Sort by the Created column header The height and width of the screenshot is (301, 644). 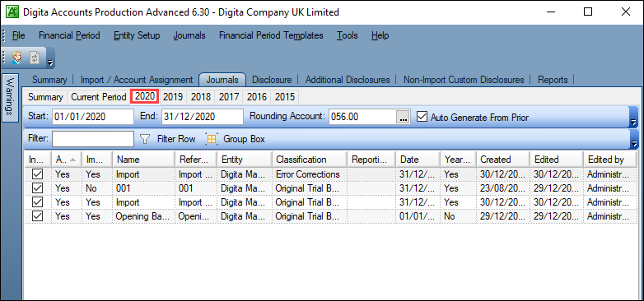click(502, 160)
